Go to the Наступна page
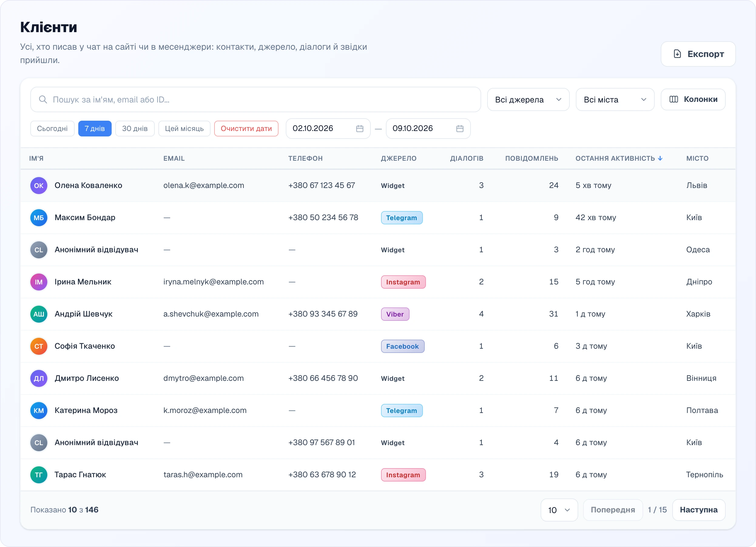 point(699,510)
